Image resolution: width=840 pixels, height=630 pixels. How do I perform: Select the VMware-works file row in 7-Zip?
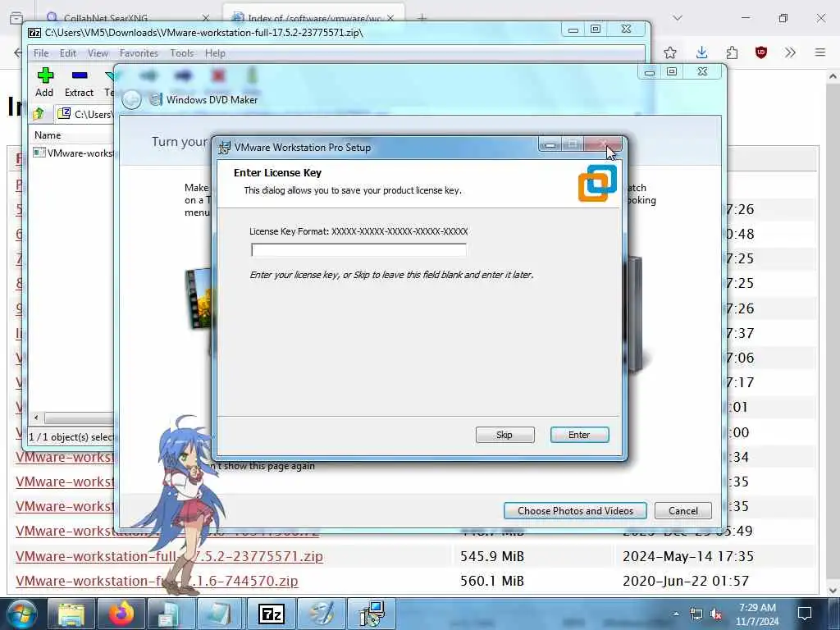pos(73,153)
